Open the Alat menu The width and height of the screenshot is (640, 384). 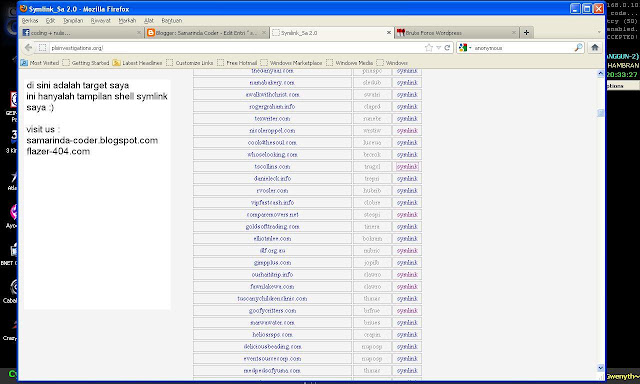(149, 20)
